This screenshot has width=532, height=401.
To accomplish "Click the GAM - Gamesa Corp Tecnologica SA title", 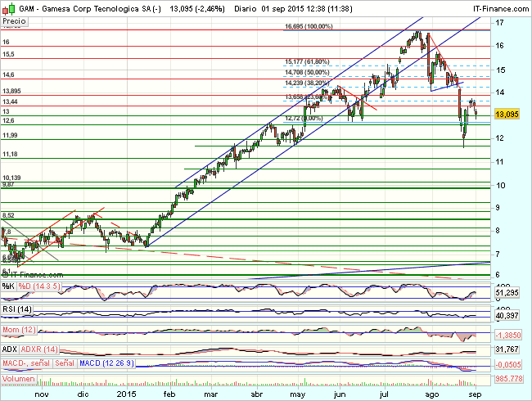I will tap(90, 9).
